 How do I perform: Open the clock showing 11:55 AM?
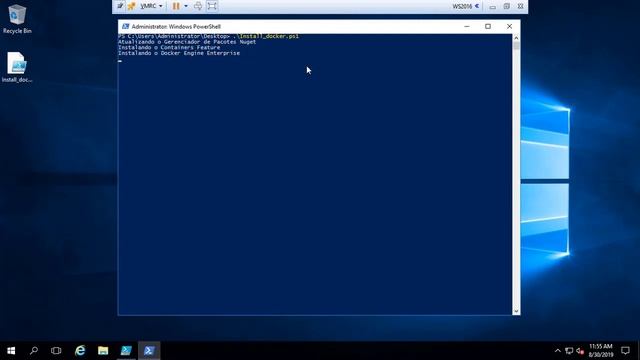(601, 351)
